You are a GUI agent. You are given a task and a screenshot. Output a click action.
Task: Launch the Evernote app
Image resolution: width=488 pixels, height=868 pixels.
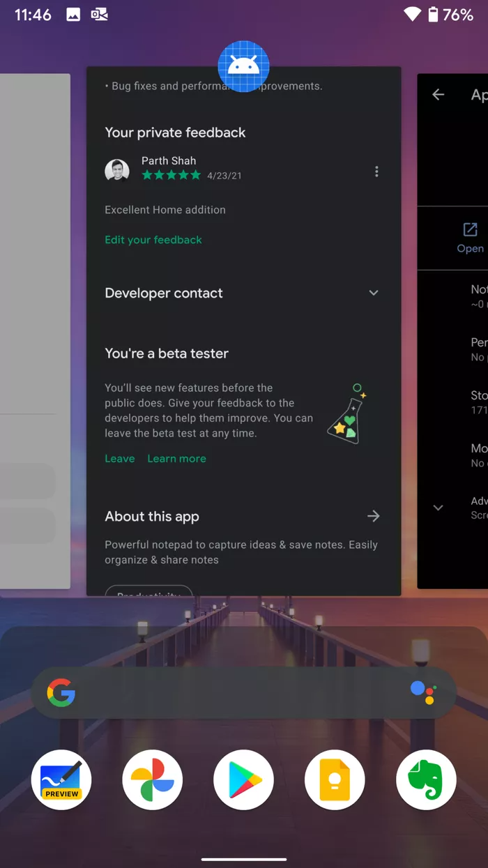pos(426,779)
